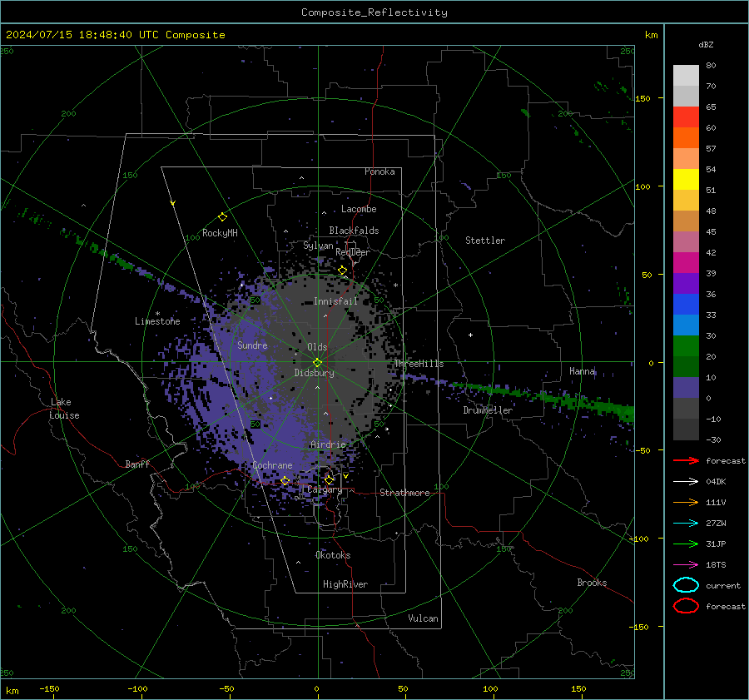Click the 31JP legend text
749x700 pixels.
click(716, 544)
